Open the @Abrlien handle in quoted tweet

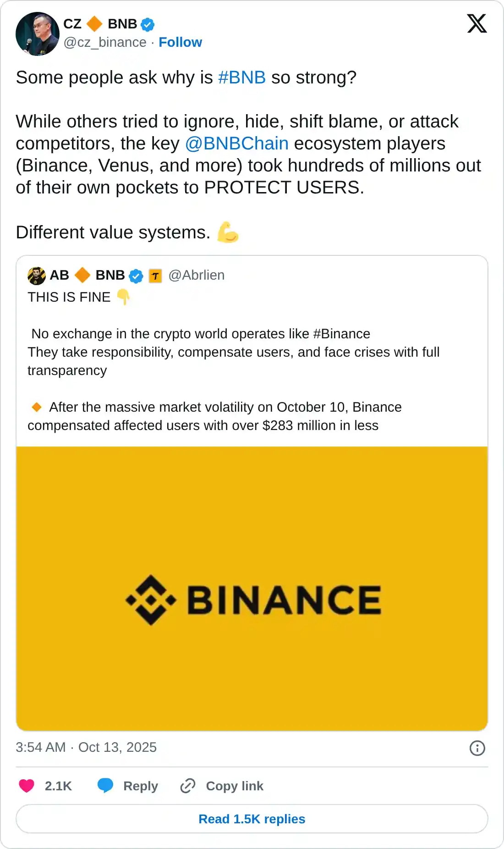197,275
